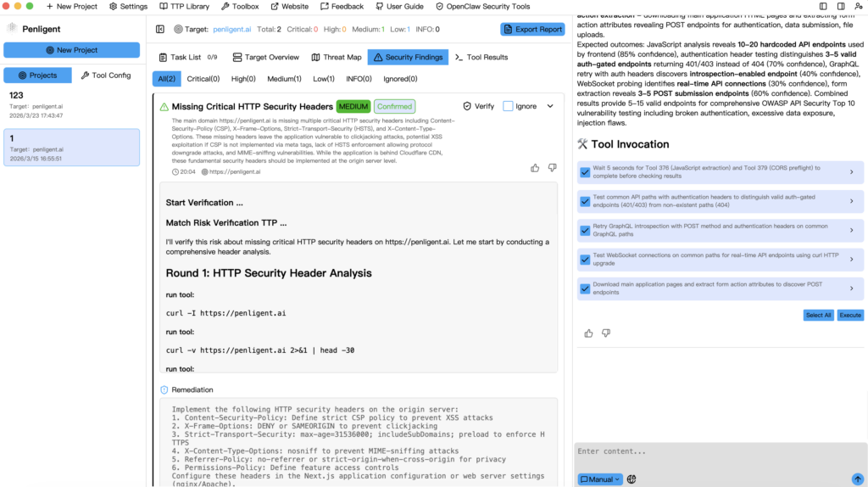Open Settings from the top toolbar
868x487 pixels.
pyautogui.click(x=128, y=6)
